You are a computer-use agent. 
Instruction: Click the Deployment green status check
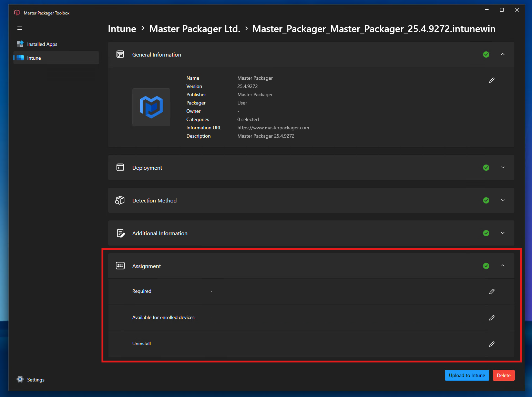tap(486, 168)
